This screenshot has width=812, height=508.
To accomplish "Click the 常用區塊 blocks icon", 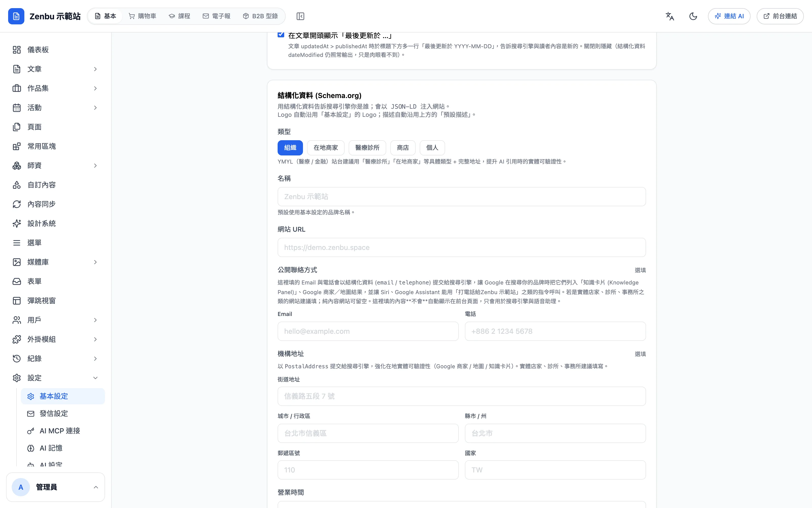I will (17, 146).
